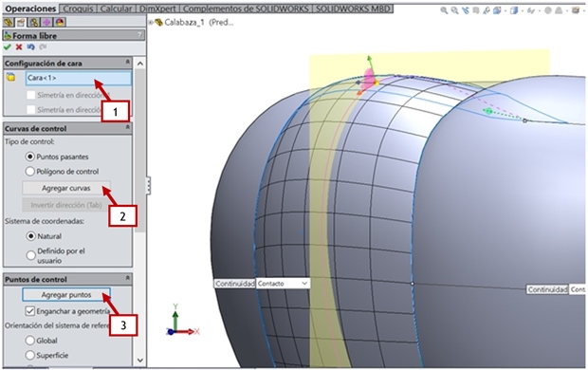Click the Agregar puntos button
This screenshot has width=588, height=370.
[x=66, y=295]
